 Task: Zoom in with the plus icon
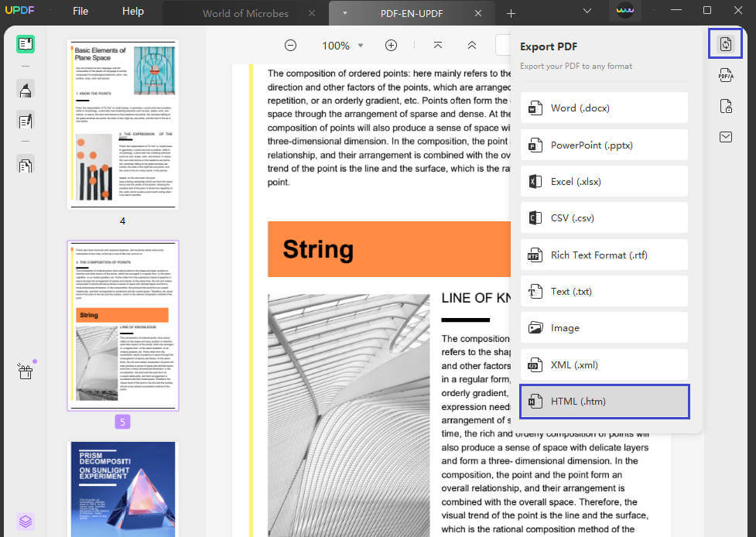tap(391, 45)
